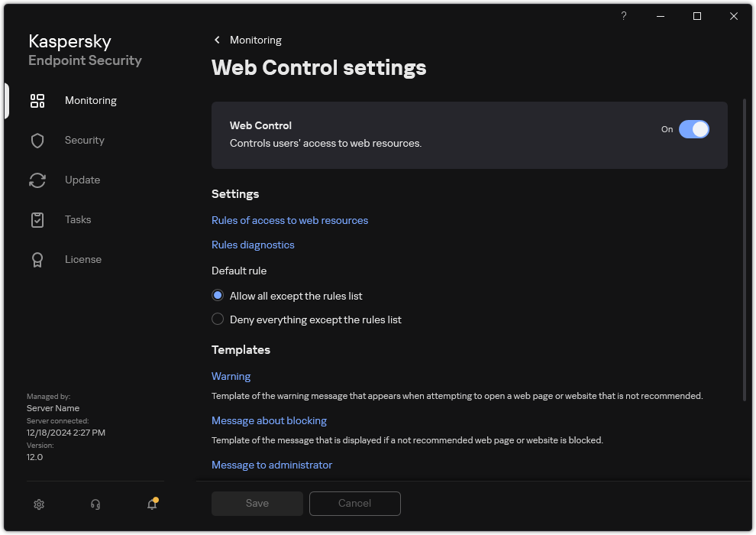
Task: Select the License key icon
Action: click(37, 259)
